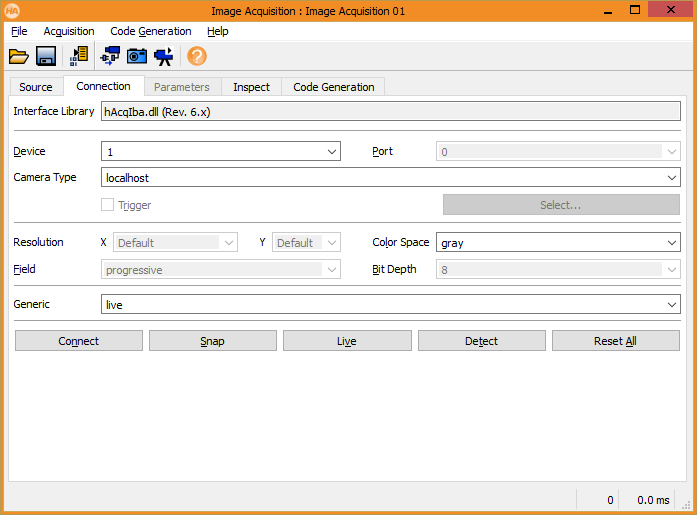Click the insert code toolbar icon
Image resolution: width=697 pixels, height=515 pixels.
point(79,56)
